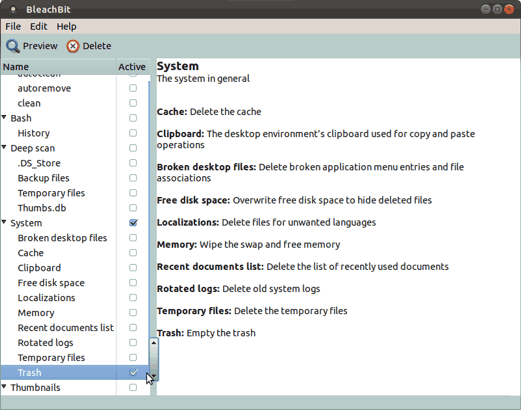The image size is (521, 410).
Task: Click the Preview button label
Action: coord(40,46)
